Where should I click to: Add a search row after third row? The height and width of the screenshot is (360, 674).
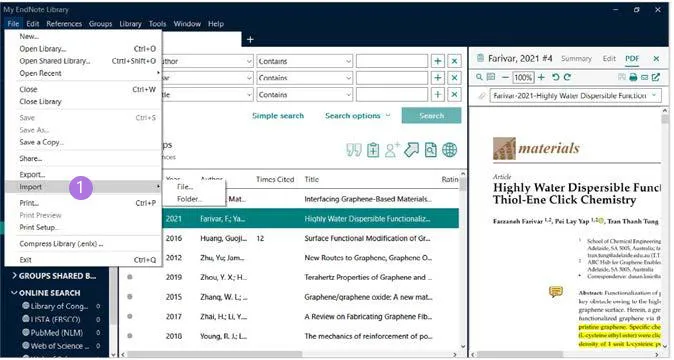click(x=438, y=95)
